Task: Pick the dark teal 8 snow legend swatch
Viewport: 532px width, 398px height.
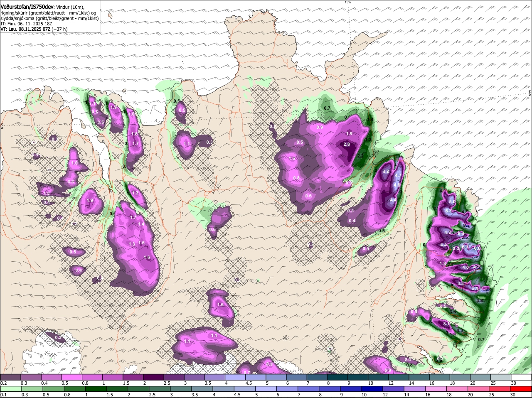Action: tap(337, 377)
